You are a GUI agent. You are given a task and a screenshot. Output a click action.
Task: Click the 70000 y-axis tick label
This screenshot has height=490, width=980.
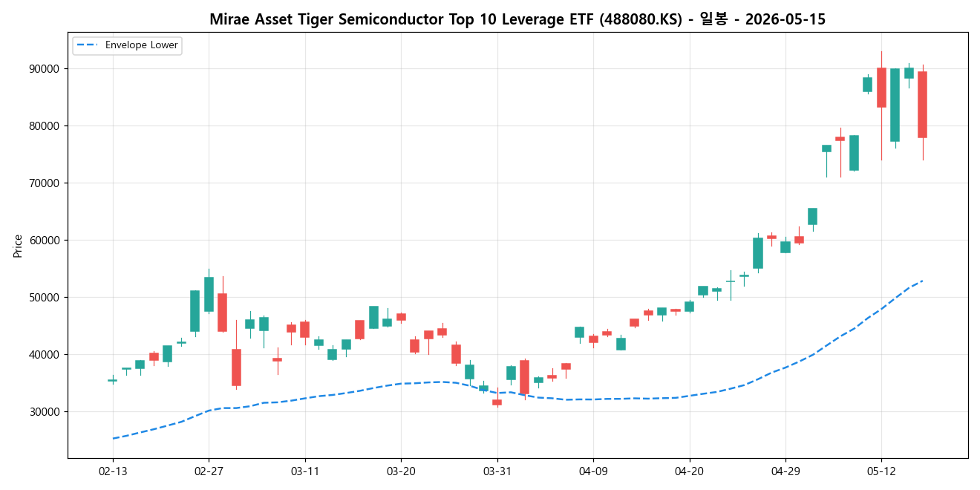point(46,183)
